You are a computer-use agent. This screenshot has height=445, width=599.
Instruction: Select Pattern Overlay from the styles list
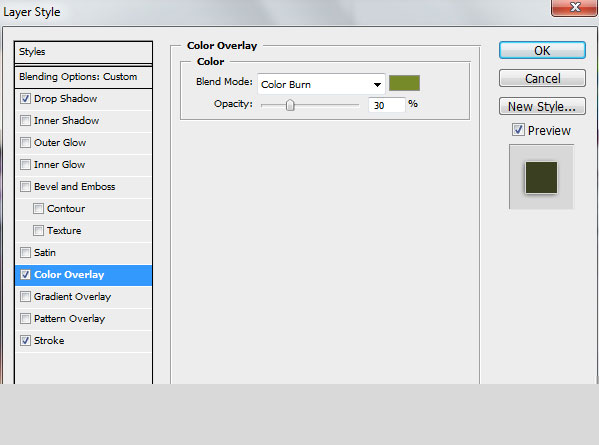click(x=83, y=319)
